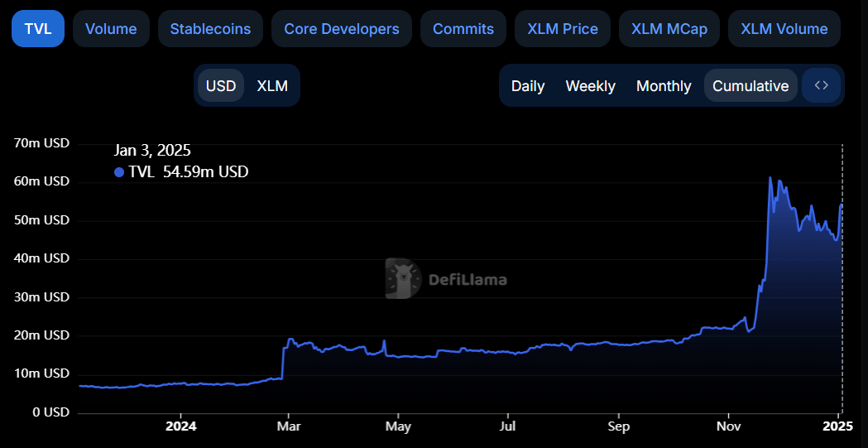Click the November peak on TVL line
This screenshot has width=868, height=448.
[x=770, y=178]
